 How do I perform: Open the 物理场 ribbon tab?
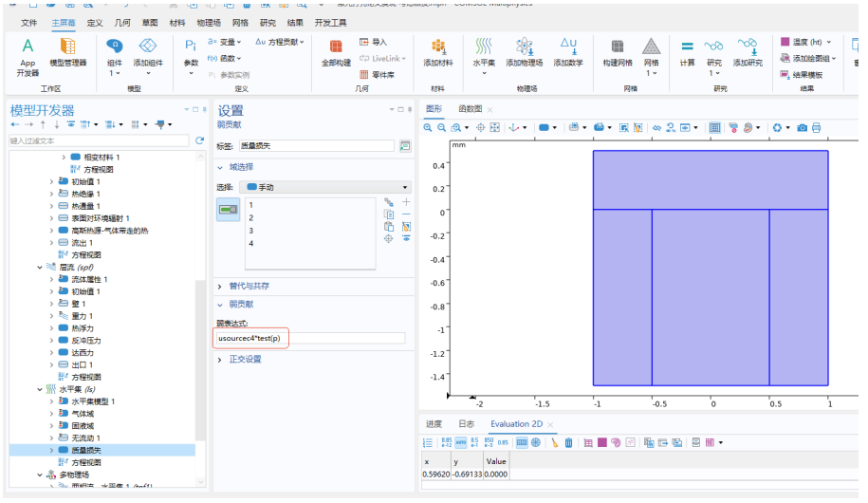tap(210, 22)
